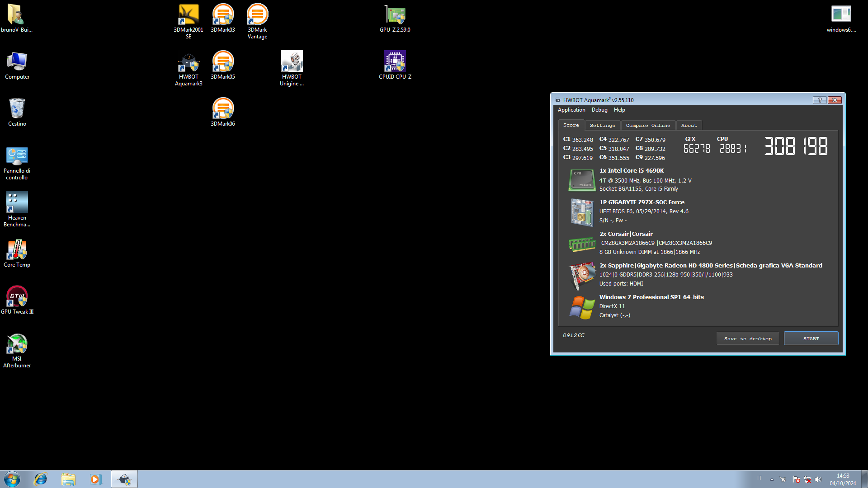Switch to the Settings tab
The width and height of the screenshot is (868, 488).
tap(602, 126)
